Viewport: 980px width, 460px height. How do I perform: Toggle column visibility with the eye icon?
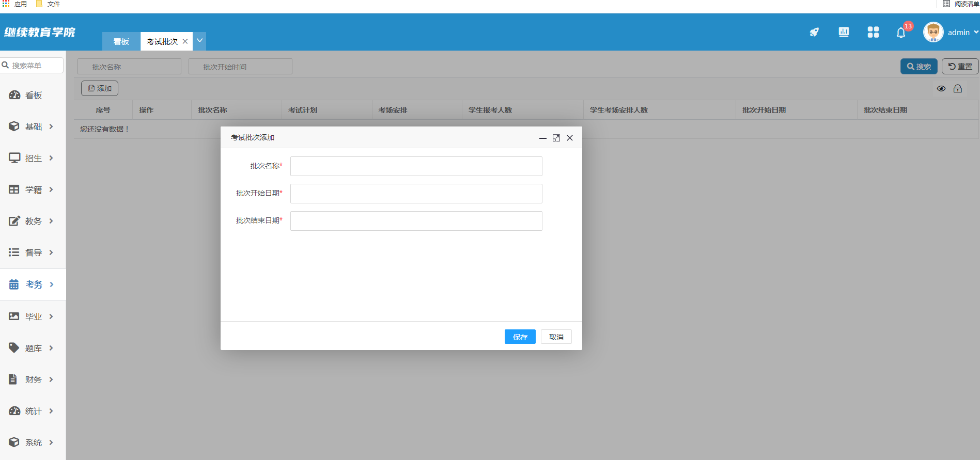click(x=941, y=89)
